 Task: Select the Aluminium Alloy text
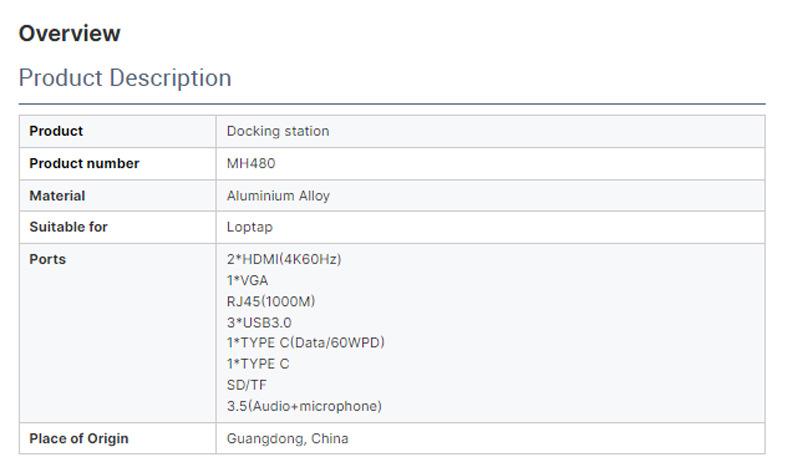(x=278, y=196)
